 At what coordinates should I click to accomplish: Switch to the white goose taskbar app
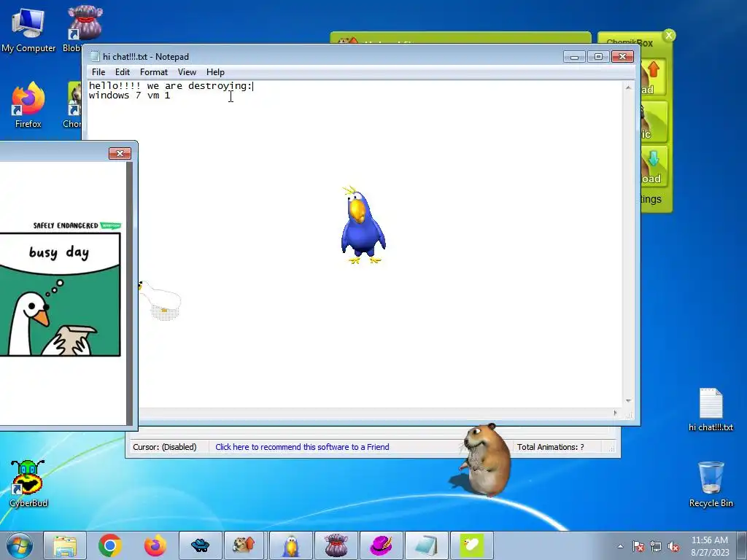472,545
